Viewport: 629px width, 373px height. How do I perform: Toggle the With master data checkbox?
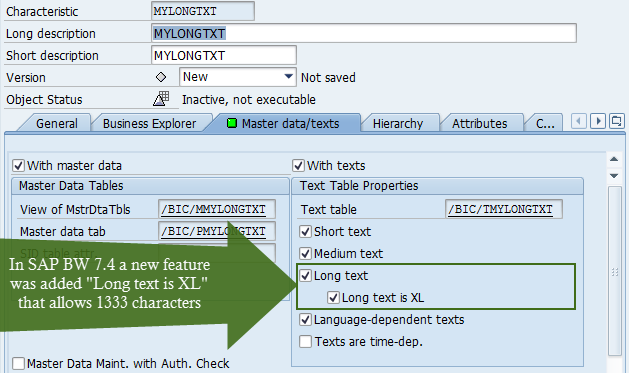18,165
